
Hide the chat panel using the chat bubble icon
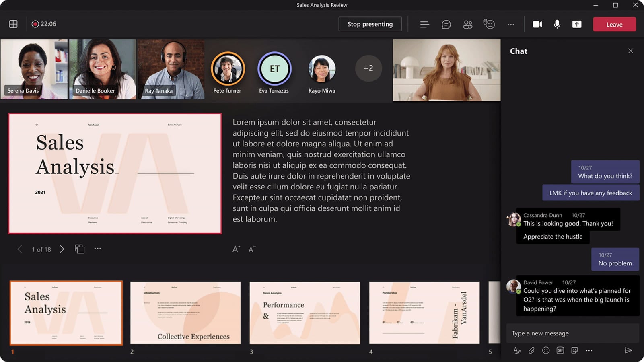pos(446,24)
